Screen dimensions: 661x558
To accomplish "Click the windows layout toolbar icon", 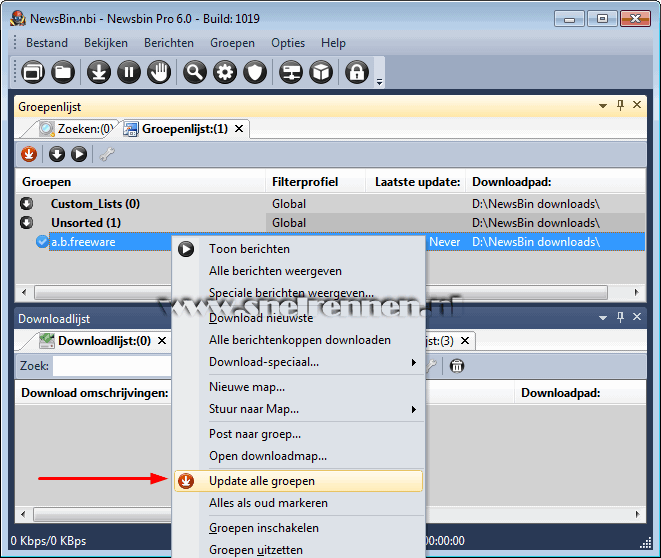I will (x=33, y=72).
